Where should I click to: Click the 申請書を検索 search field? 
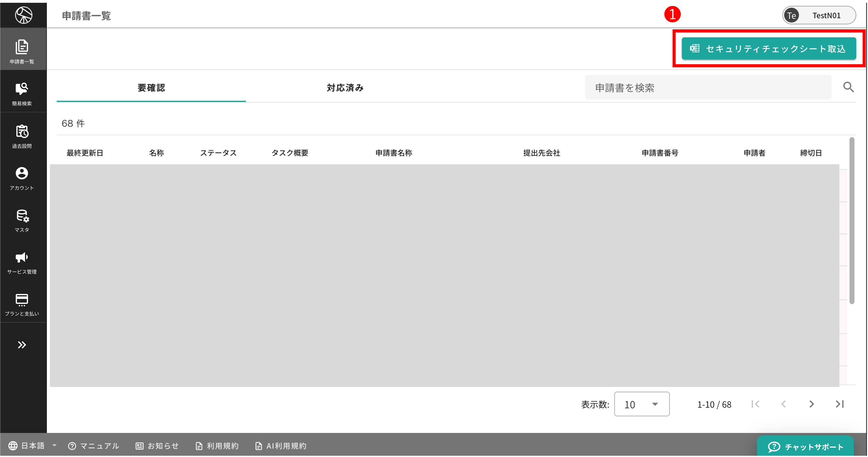tap(708, 88)
